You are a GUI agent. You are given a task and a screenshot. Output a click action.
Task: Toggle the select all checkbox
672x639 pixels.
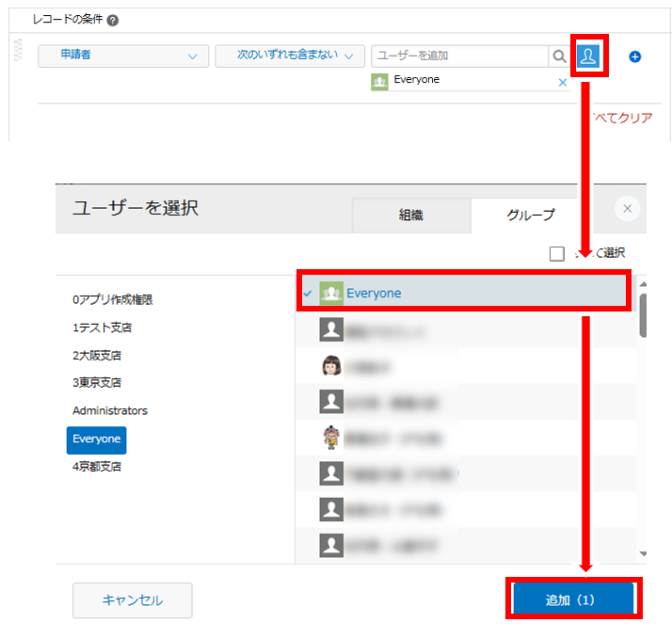[557, 253]
